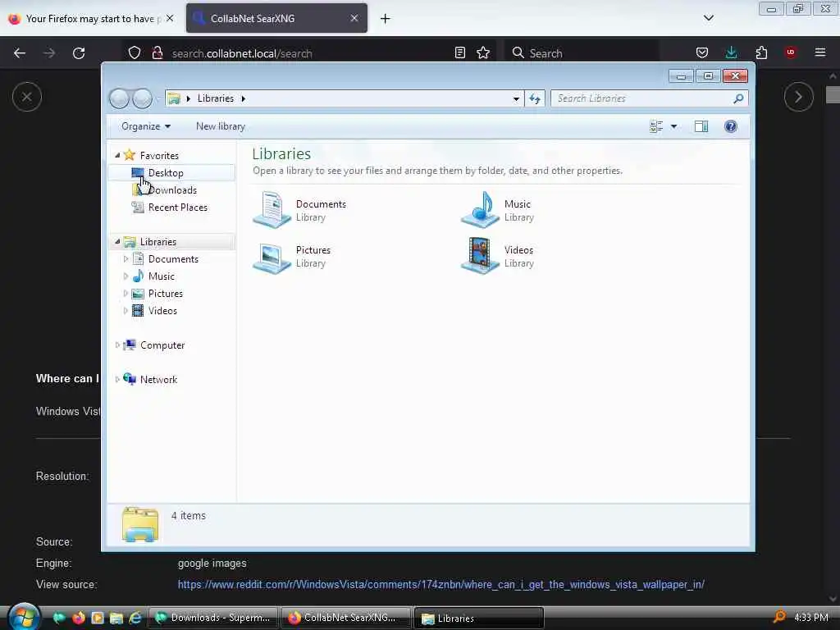Open the Pictures library icon in main pane
This screenshot has width=840, height=630.
click(272, 257)
